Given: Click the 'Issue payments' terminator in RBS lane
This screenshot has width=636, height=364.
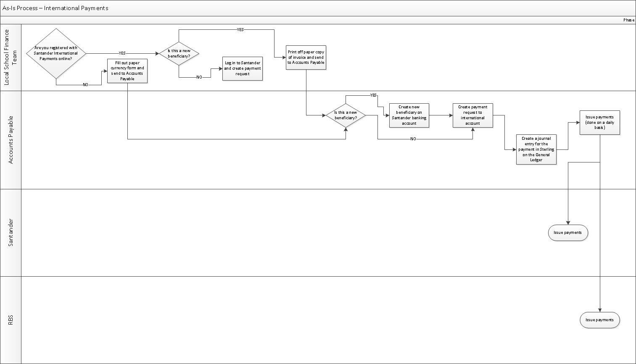Looking at the screenshot, I should click(599, 320).
